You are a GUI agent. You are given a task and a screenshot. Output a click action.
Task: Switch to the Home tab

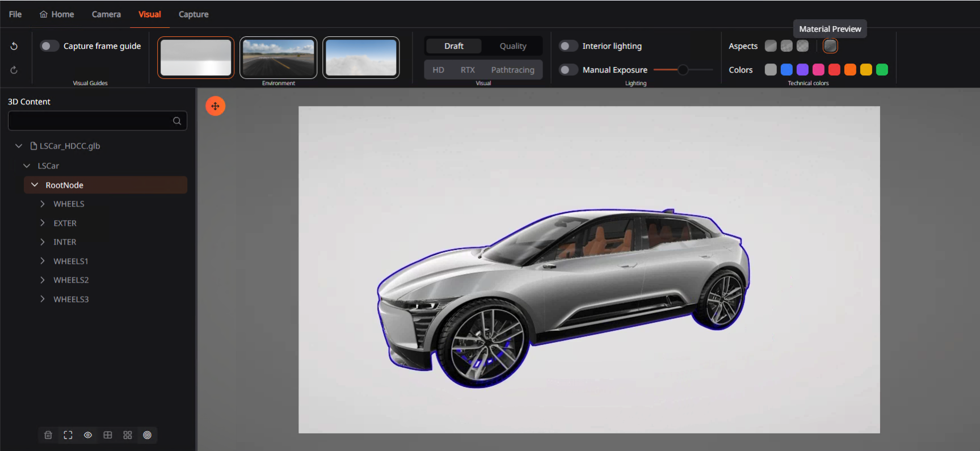(57, 14)
